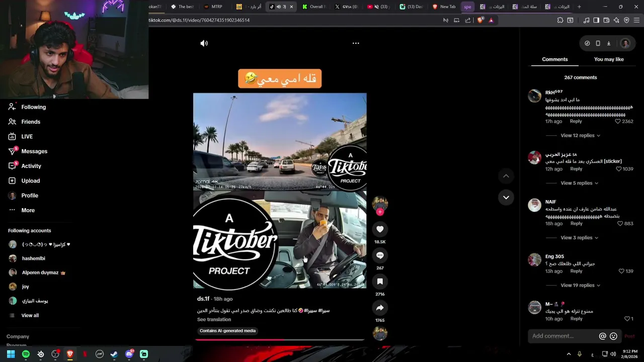Open the profile avatar in the top right
644x362 pixels.
[625, 43]
